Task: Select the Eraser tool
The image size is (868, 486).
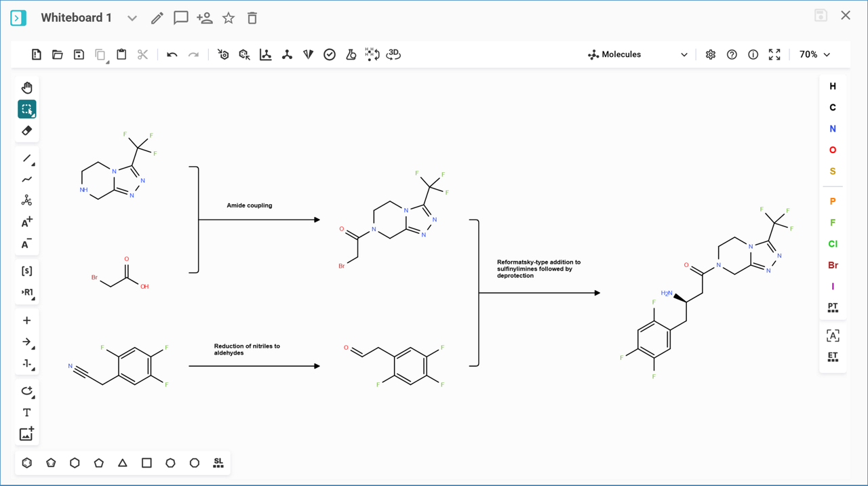Action: 26,130
